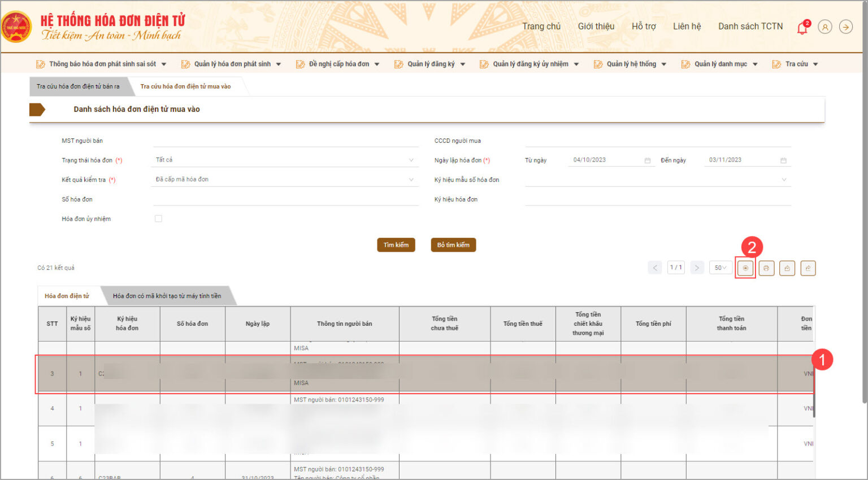Switch to Tra cứu hóa đơn điện tử mua vào tab

(185, 86)
